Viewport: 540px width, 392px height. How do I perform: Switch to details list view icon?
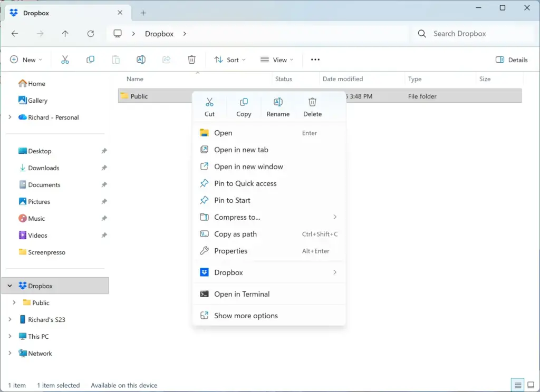click(518, 385)
